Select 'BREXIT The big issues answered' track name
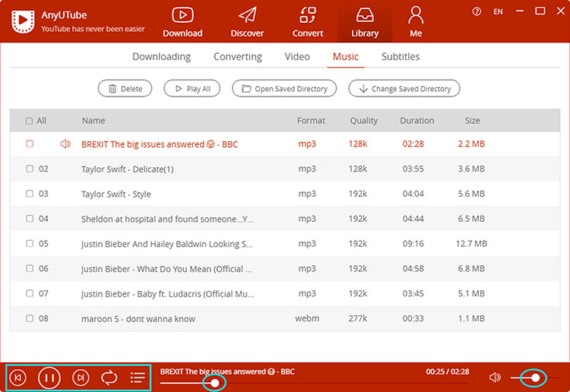The height and width of the screenshot is (392, 570). [160, 144]
